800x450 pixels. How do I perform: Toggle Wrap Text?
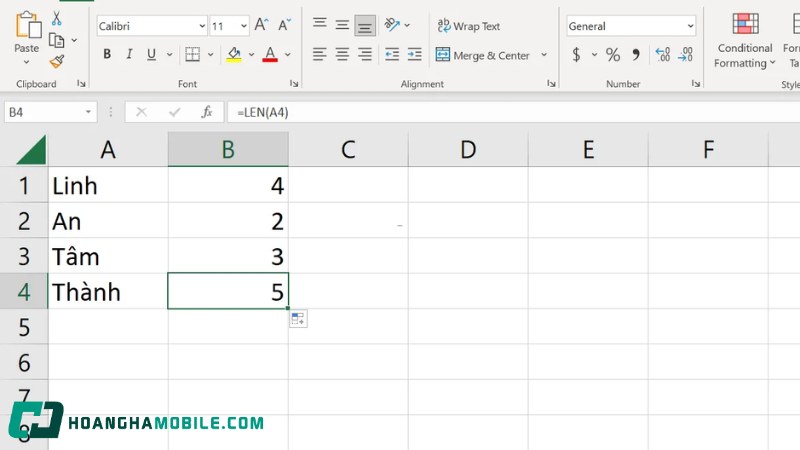point(468,26)
